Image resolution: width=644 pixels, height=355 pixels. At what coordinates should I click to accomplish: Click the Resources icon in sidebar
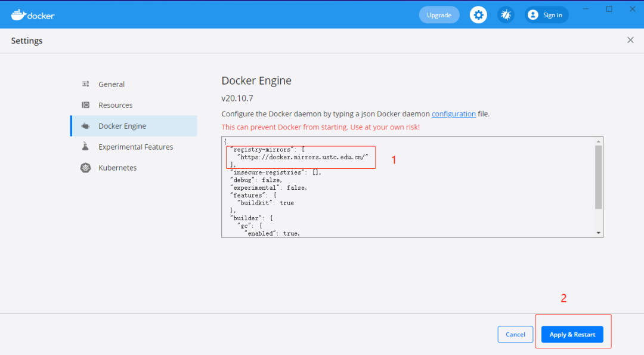click(x=86, y=105)
